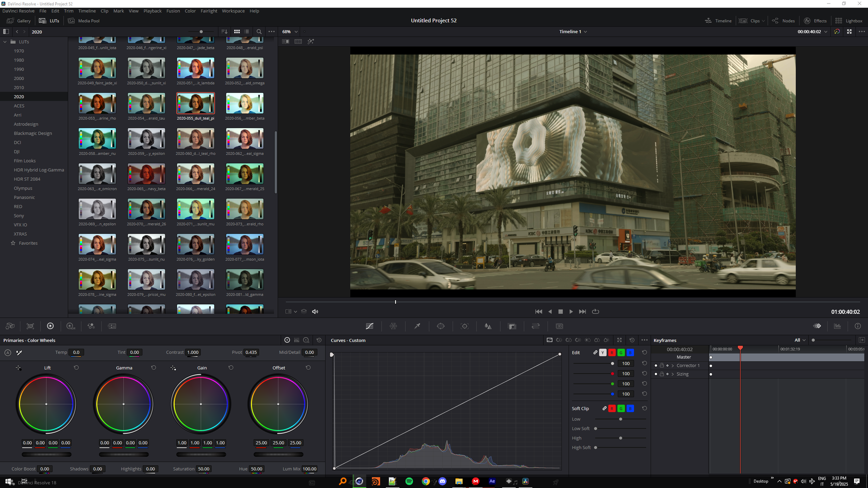Open the Timeline 1 selector dropdown
868x488 pixels.
573,31
